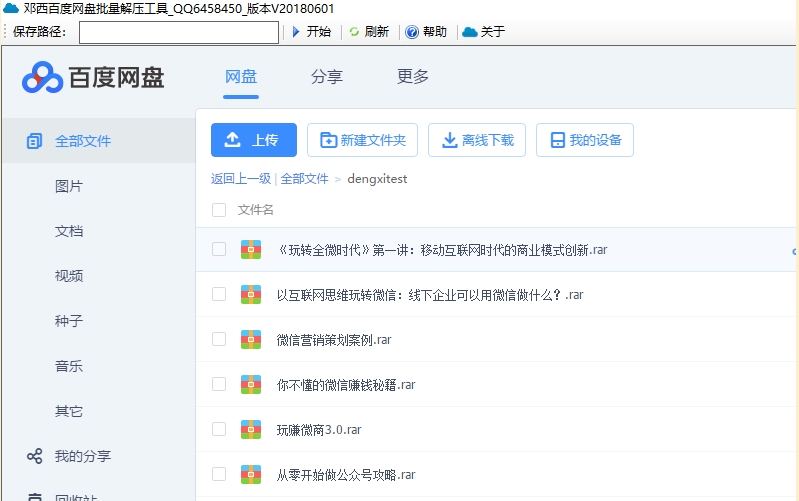Open the 关于 about cloud icon
The image size is (799, 501).
(470, 32)
